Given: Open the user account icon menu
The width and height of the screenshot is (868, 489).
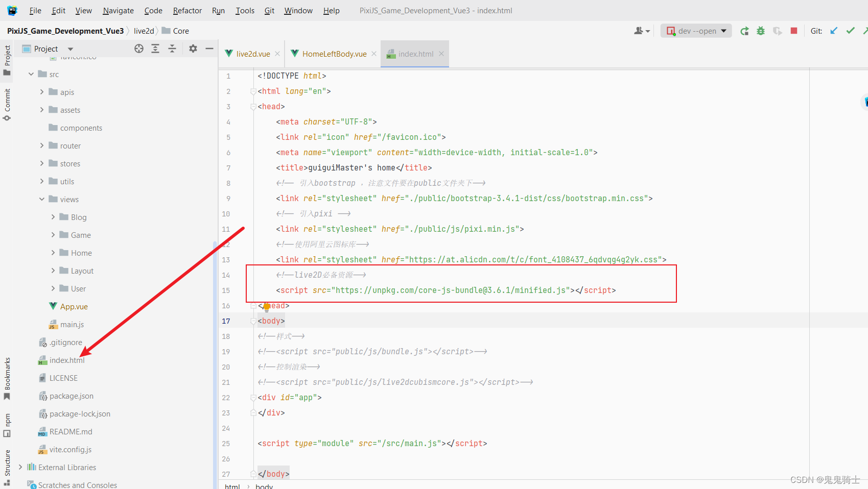Looking at the screenshot, I should 642,31.
